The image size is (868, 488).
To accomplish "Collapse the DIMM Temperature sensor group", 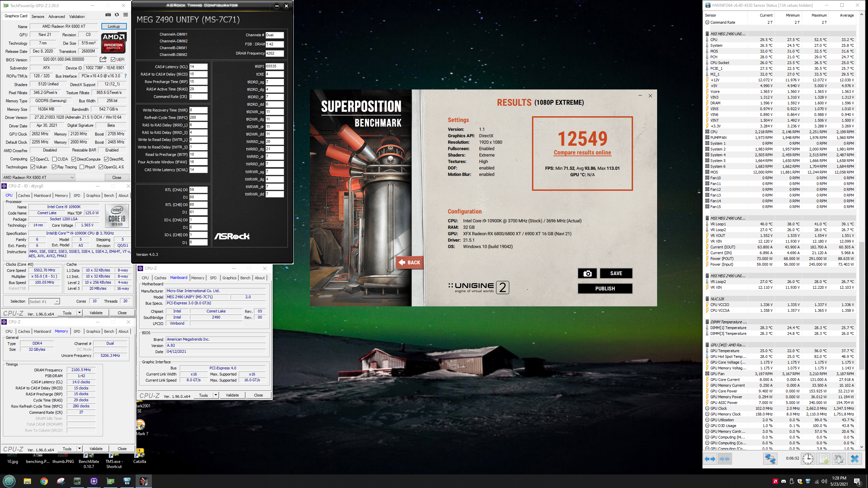I will [x=707, y=322].
